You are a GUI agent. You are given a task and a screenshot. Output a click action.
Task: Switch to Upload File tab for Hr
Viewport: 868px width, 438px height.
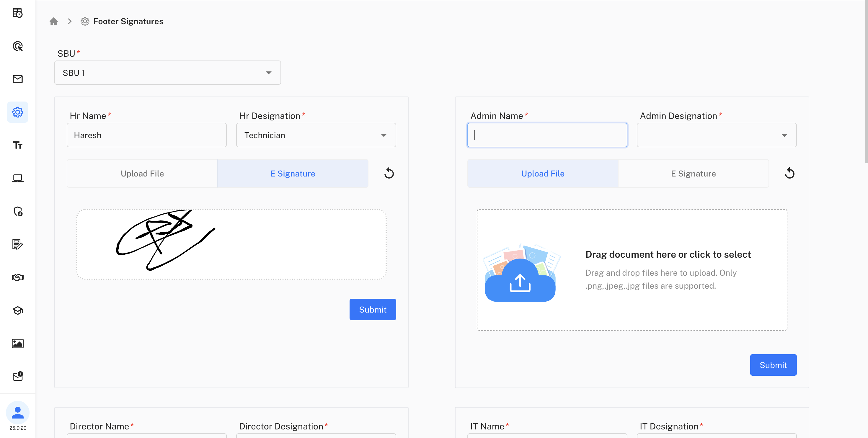[x=142, y=174]
